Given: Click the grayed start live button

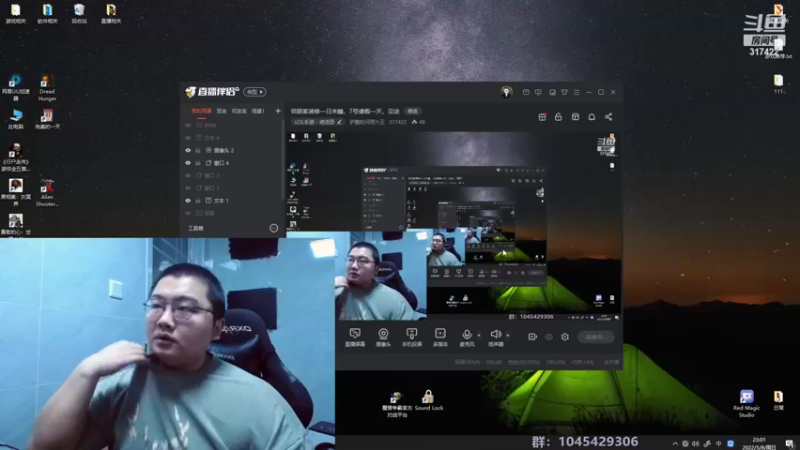Looking at the screenshot, I should 595,337.
